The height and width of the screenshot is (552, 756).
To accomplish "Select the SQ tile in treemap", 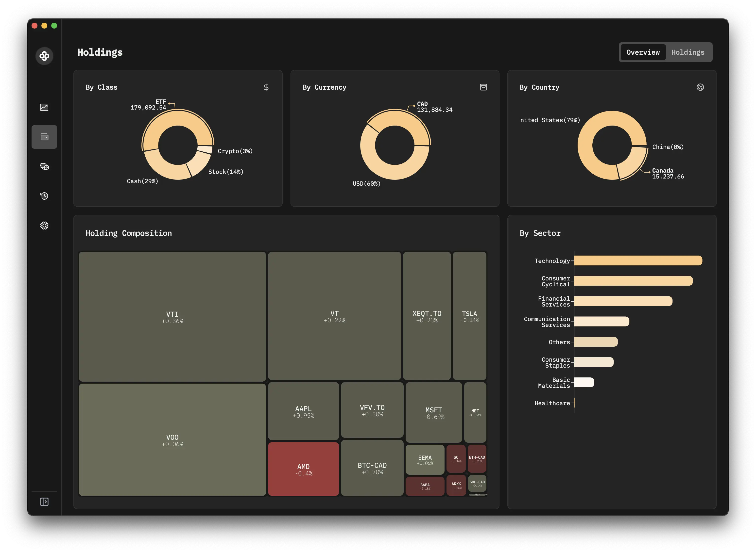I will tap(456, 458).
